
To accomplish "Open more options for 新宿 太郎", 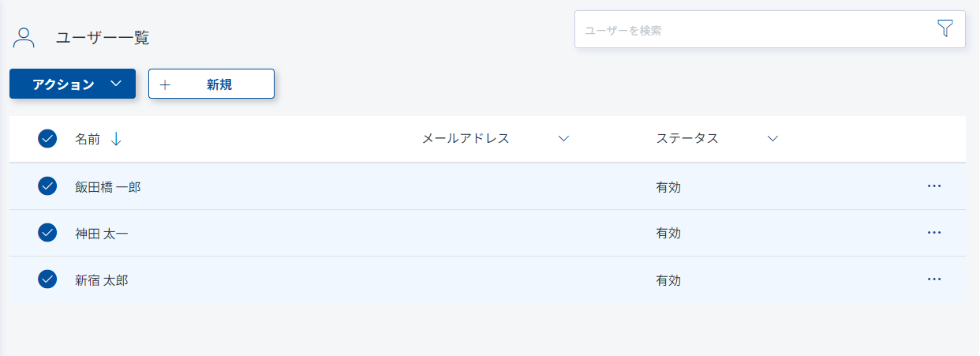I will (934, 279).
